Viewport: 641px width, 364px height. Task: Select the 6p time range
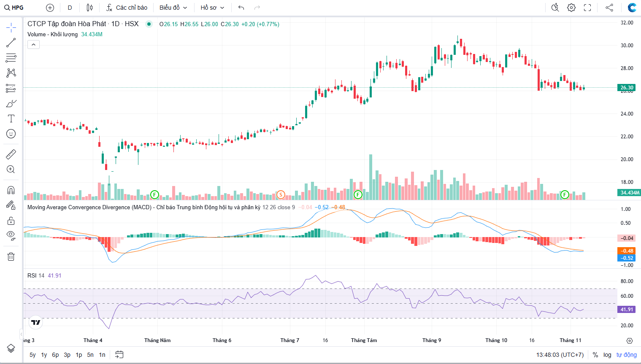pos(55,355)
